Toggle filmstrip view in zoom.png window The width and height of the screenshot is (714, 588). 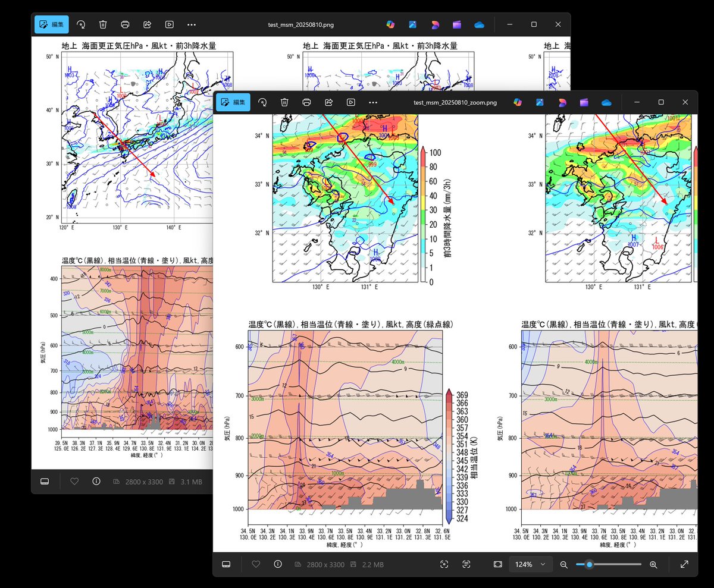tap(226, 564)
